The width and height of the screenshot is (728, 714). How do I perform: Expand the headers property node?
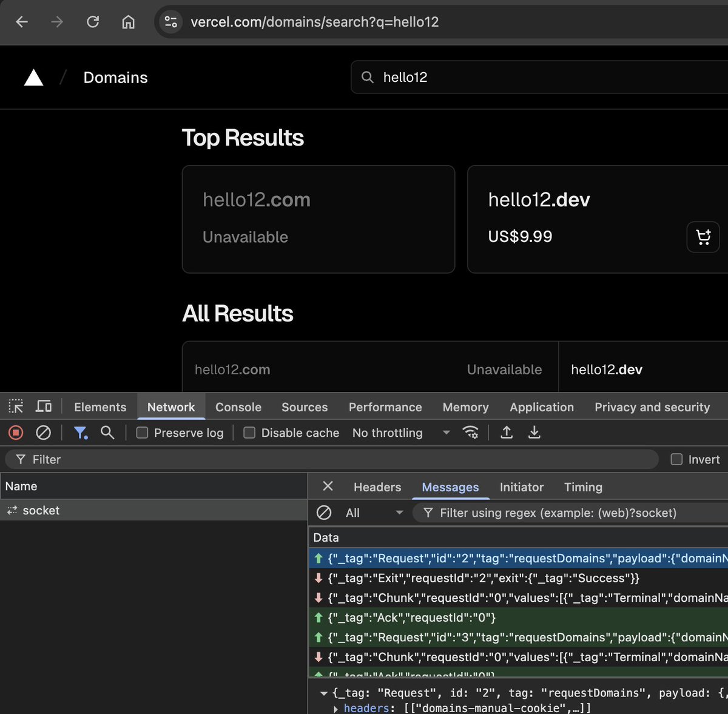tap(336, 708)
